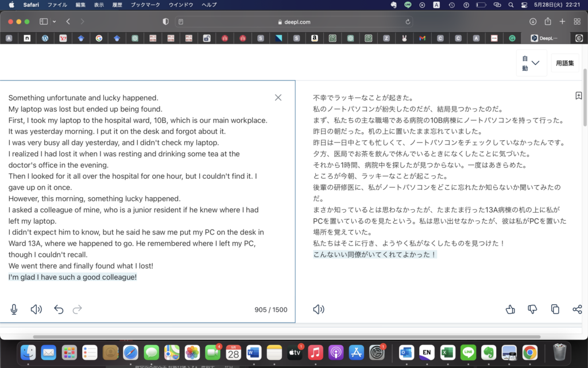Screen dimensions: 588x368
Task: Click the microphone dictation icon
Action: coord(14,309)
